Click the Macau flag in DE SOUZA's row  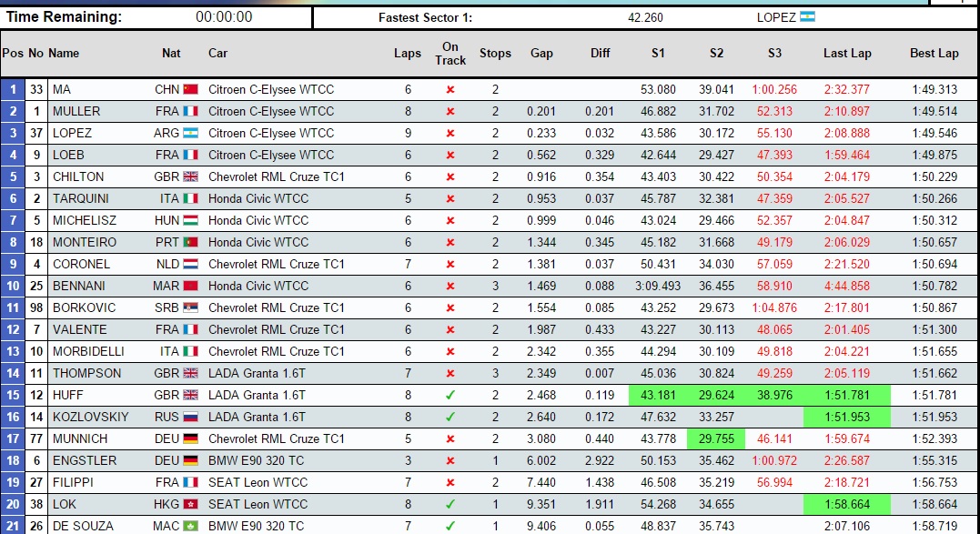190,526
